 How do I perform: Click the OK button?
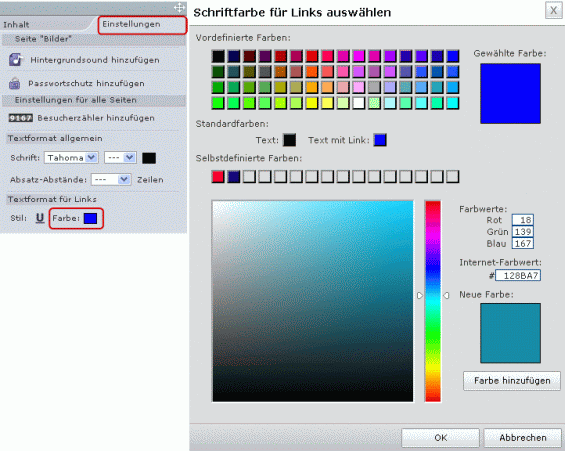(x=440, y=437)
